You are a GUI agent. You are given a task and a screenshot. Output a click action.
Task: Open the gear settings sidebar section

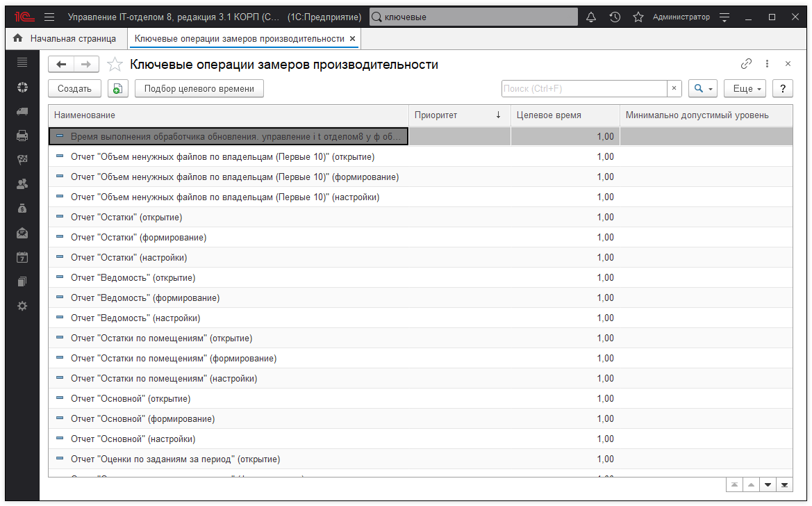pyautogui.click(x=22, y=306)
